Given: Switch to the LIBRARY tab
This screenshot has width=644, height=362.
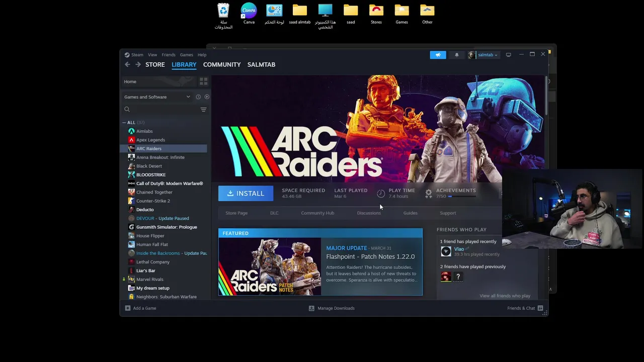Looking at the screenshot, I should point(184,64).
